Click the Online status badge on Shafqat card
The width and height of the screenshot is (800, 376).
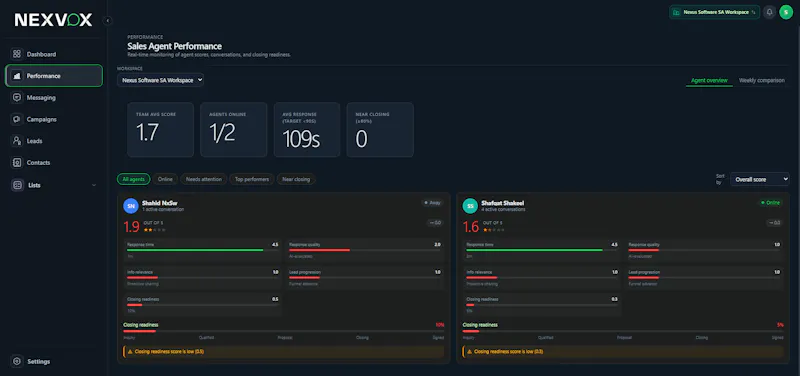[770, 203]
